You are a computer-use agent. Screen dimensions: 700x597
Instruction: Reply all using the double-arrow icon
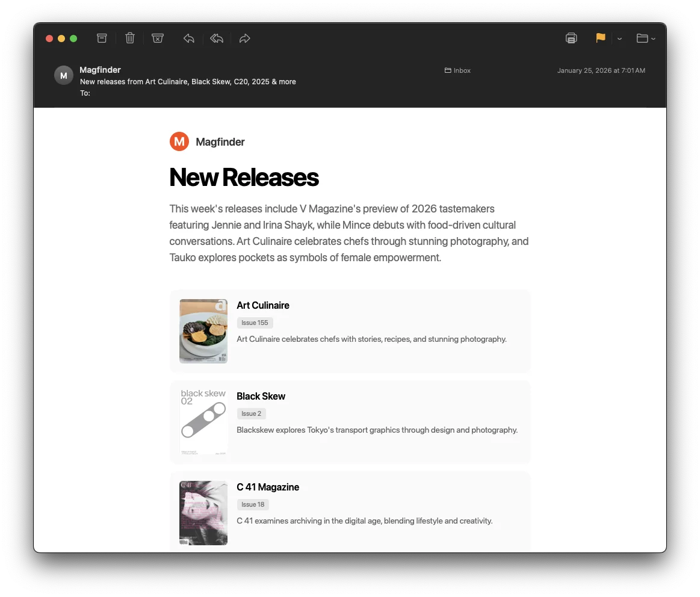217,38
